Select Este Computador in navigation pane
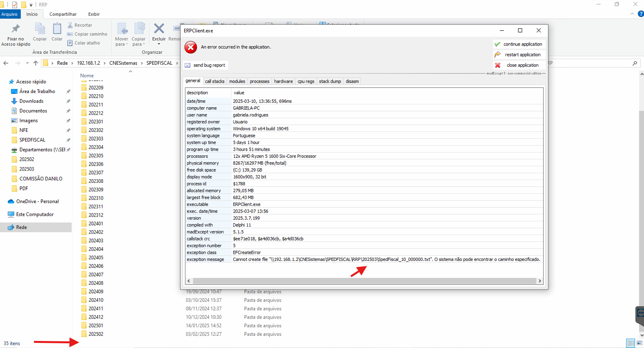Viewport: 644px width, 348px height. (34, 215)
